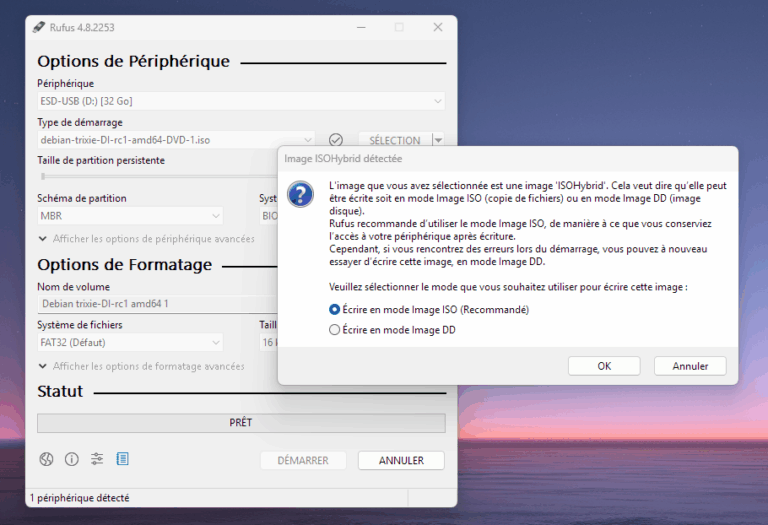
Task: Confirm the ISOHybrid dialog with OK
Action: tap(604, 366)
